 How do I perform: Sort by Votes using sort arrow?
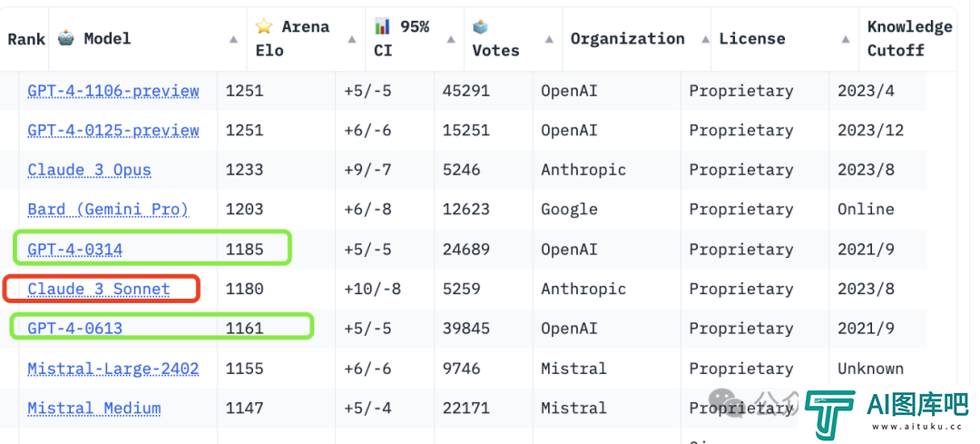click(549, 39)
